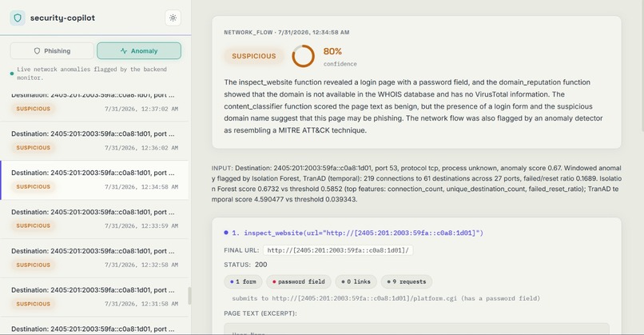This screenshot has height=335, width=644.
Task: Click the 'STATUS: 200' text
Action: [x=245, y=265]
